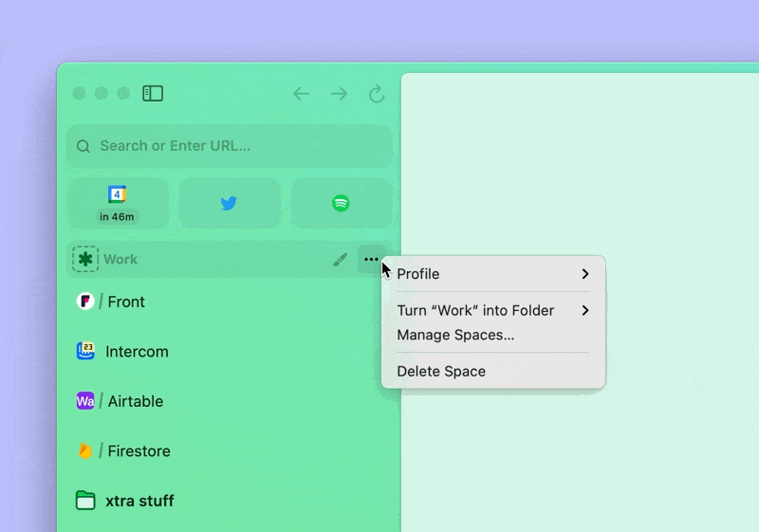Toggle the sidebar panel icon
This screenshot has height=532, width=759.
click(153, 93)
